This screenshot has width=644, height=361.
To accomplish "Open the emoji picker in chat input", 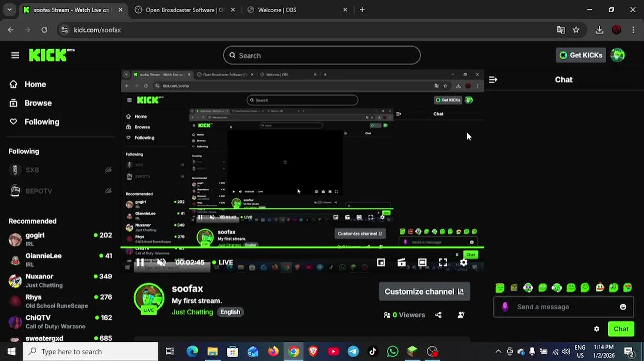I will 623,307.
